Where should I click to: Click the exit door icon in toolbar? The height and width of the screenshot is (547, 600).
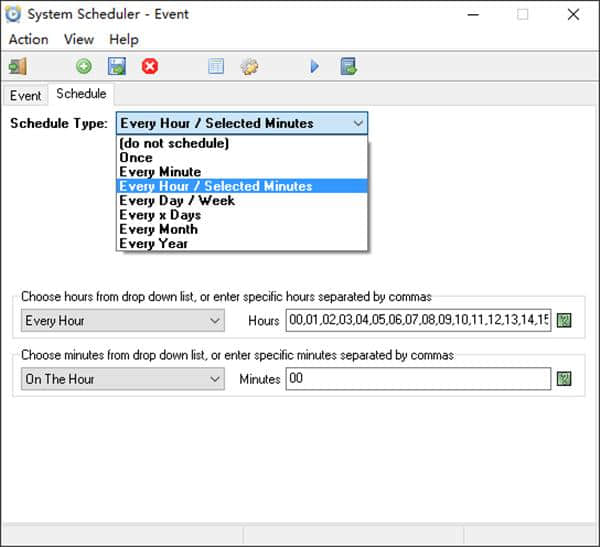point(17,67)
